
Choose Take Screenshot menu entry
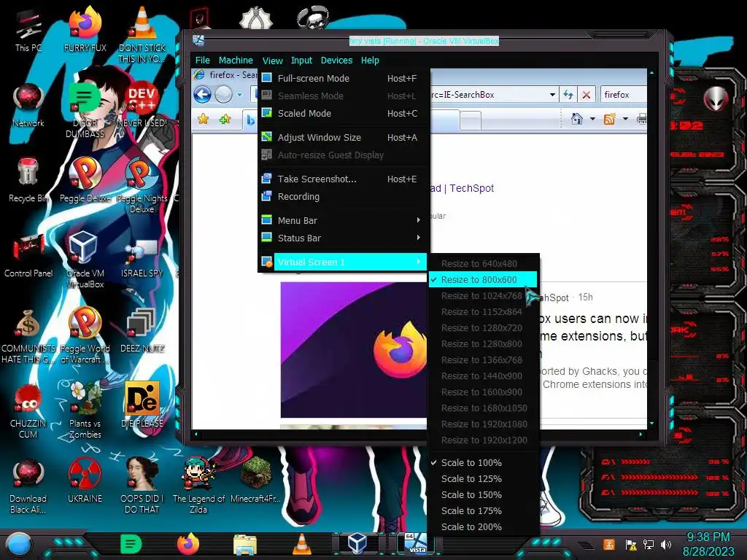(343, 179)
